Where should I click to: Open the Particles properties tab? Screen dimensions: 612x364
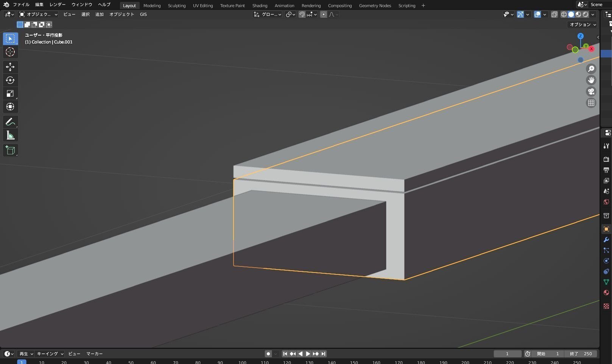606,250
